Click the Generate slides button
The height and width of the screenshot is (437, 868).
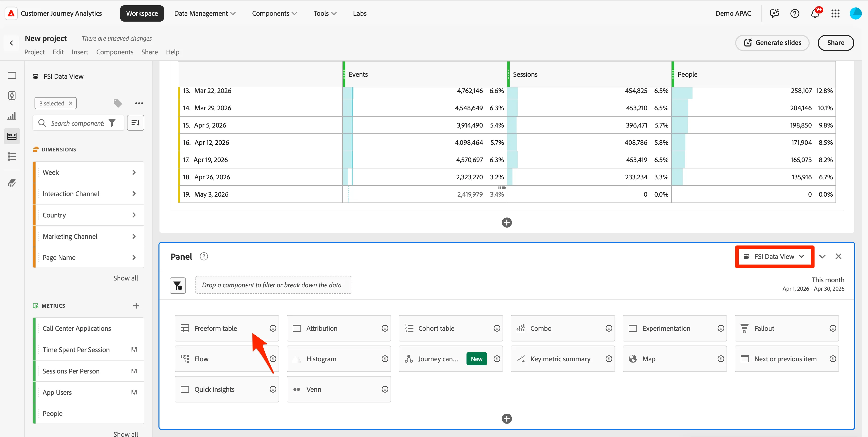[772, 43]
